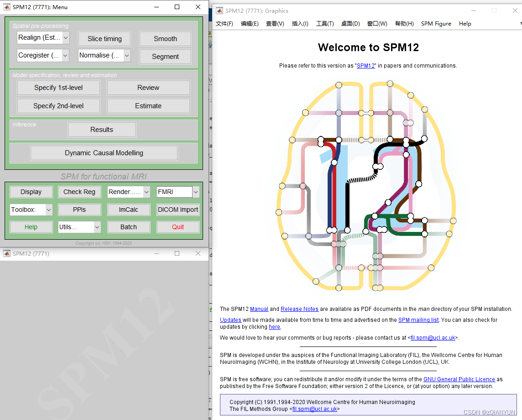Click the Segment button
This screenshot has height=420, width=522.
coord(166,57)
